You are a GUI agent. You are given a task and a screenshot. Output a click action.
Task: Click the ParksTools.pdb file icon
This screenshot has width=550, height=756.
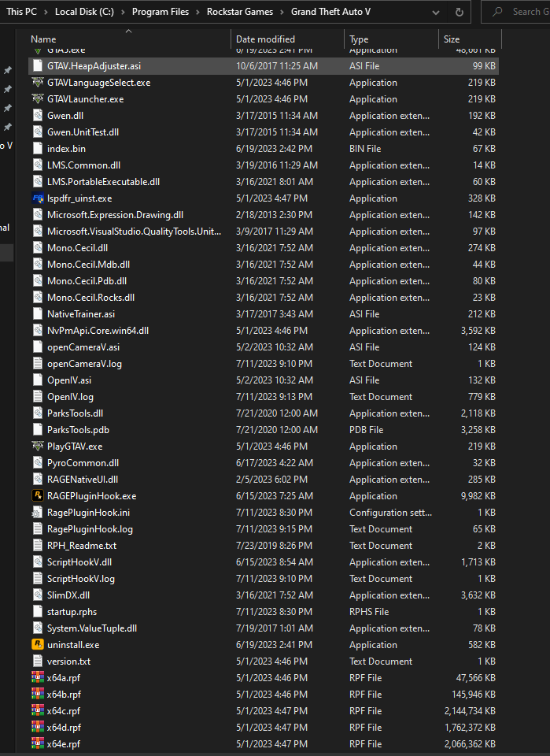click(38, 430)
